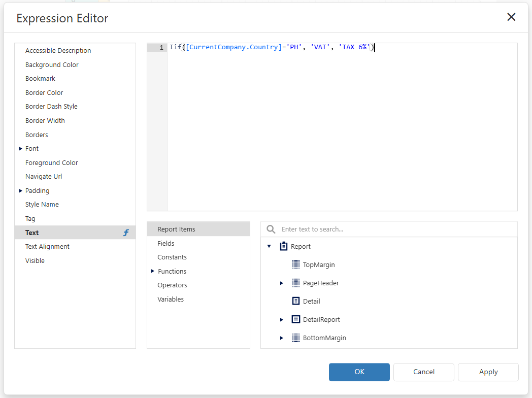Choose the Visible property
Image resolution: width=532 pixels, height=398 pixels.
[35, 260]
